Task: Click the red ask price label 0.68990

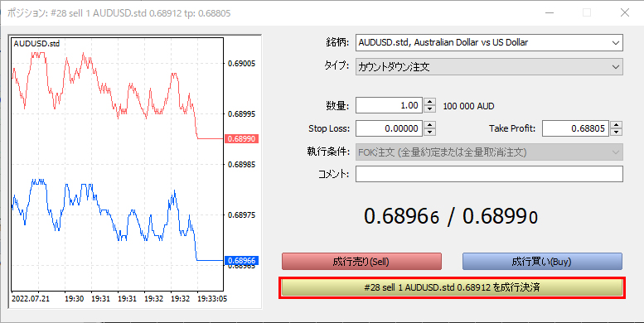Action: tap(241, 139)
